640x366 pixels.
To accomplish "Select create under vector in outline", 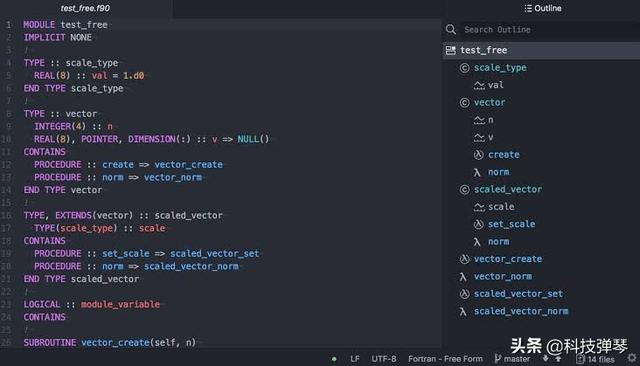I will [504, 155].
